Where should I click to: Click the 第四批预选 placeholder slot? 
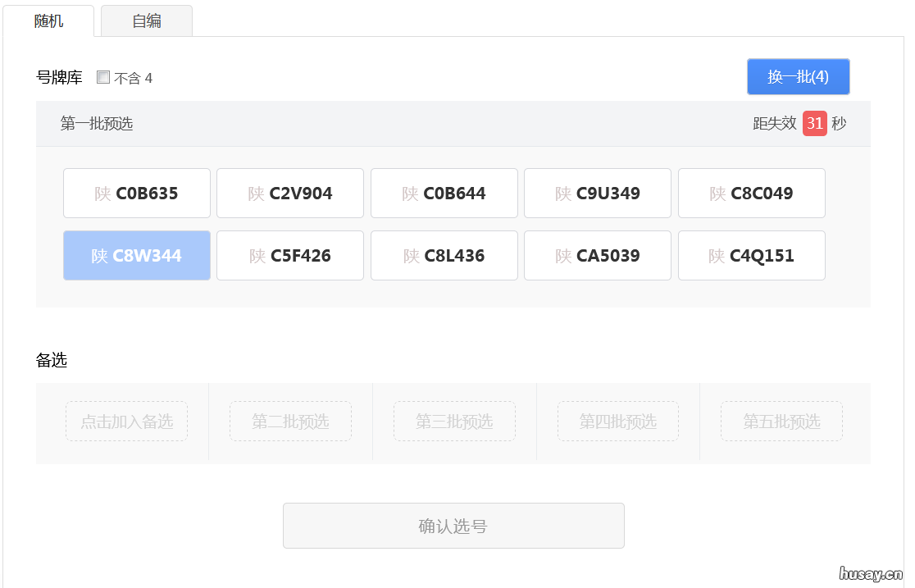pos(618,422)
